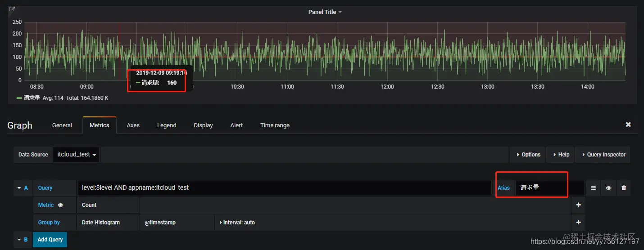Click the 250 value on y-axis
644x250 pixels.
pos(17,22)
